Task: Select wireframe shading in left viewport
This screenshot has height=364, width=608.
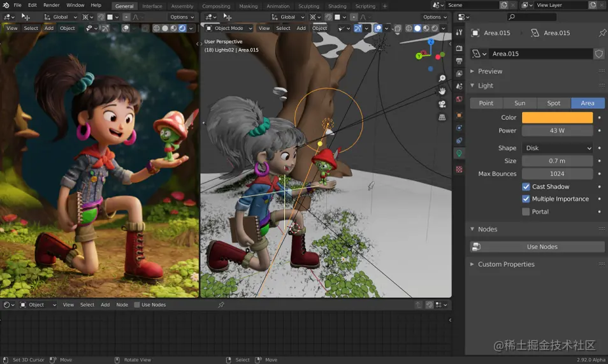Action: 156,28
